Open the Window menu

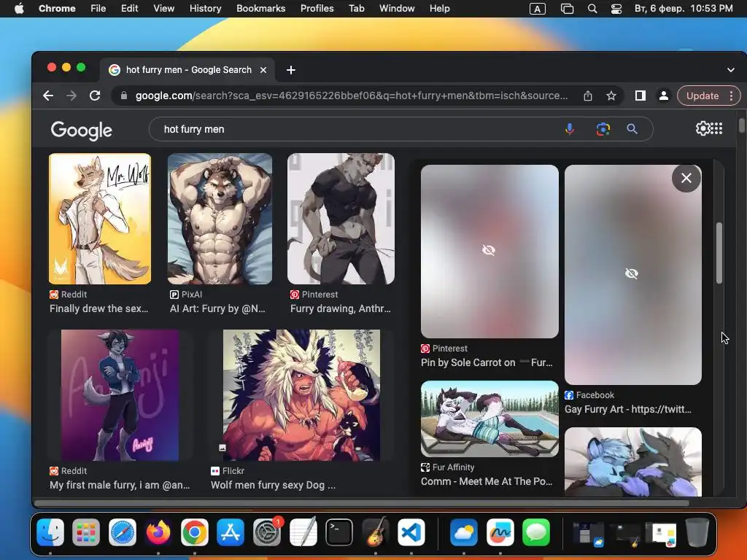[397, 9]
